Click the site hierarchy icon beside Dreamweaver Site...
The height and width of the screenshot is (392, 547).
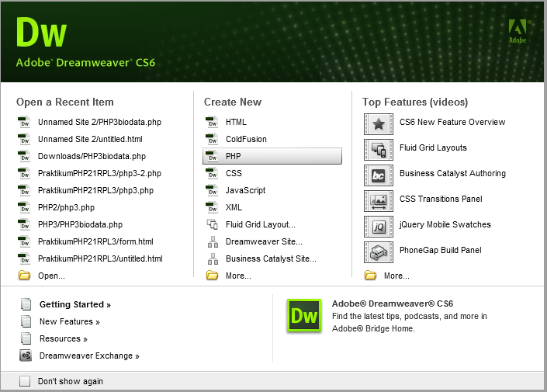click(x=213, y=241)
